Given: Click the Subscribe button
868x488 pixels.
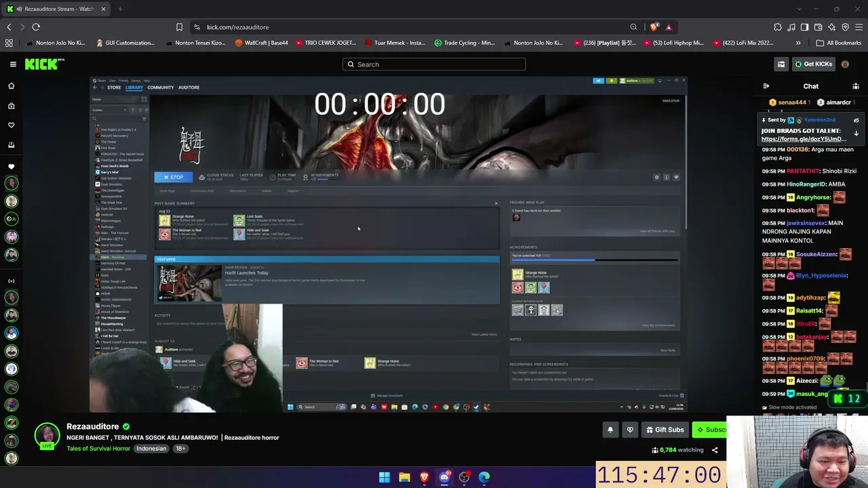Looking at the screenshot, I should point(709,430).
